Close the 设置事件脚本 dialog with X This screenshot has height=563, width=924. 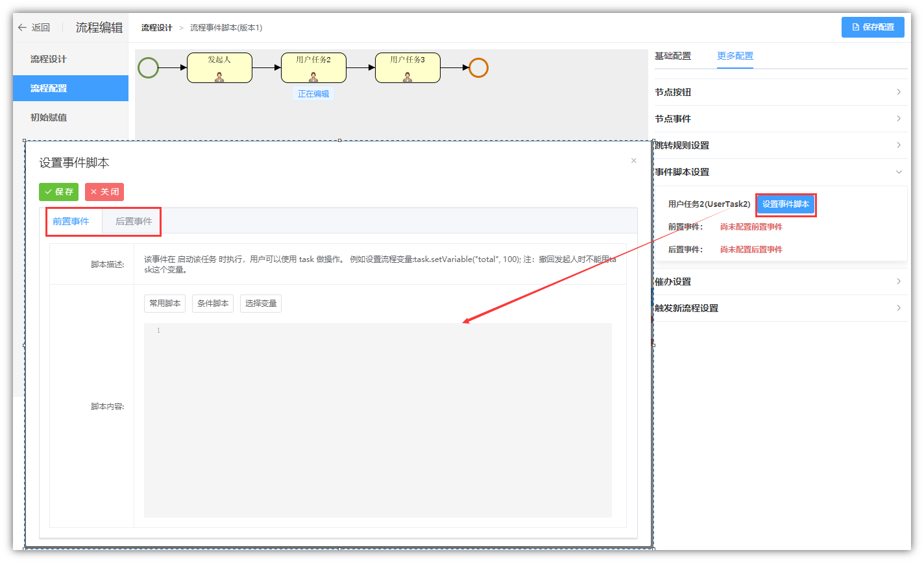tap(634, 160)
